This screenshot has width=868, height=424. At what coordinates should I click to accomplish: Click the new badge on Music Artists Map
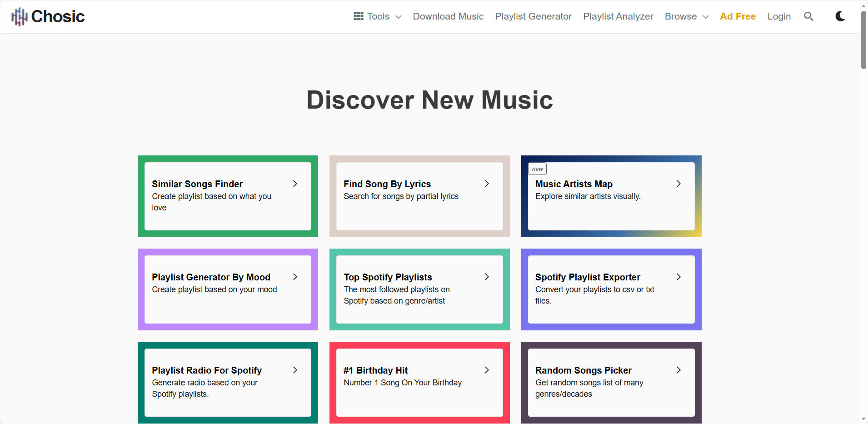coord(538,169)
